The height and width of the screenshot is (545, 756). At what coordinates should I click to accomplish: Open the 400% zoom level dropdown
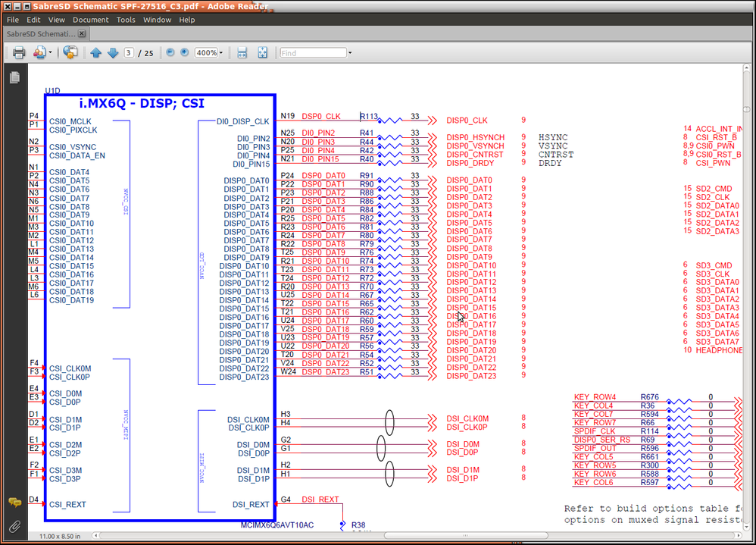pyautogui.click(x=221, y=52)
